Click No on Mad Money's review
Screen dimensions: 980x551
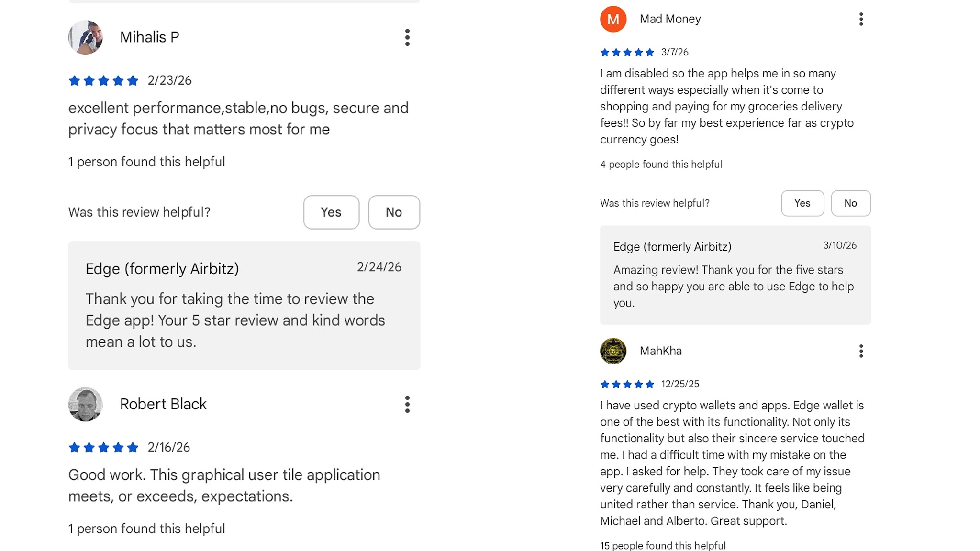850,203
